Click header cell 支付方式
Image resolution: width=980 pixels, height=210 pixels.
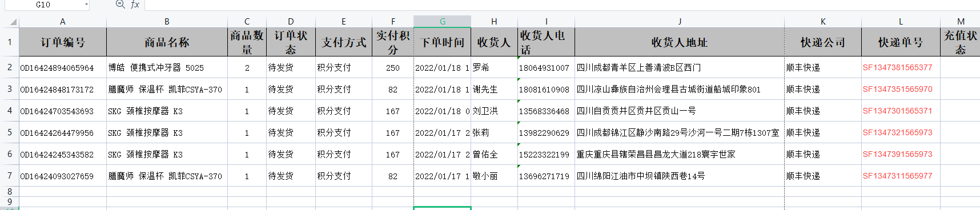pyautogui.click(x=344, y=42)
